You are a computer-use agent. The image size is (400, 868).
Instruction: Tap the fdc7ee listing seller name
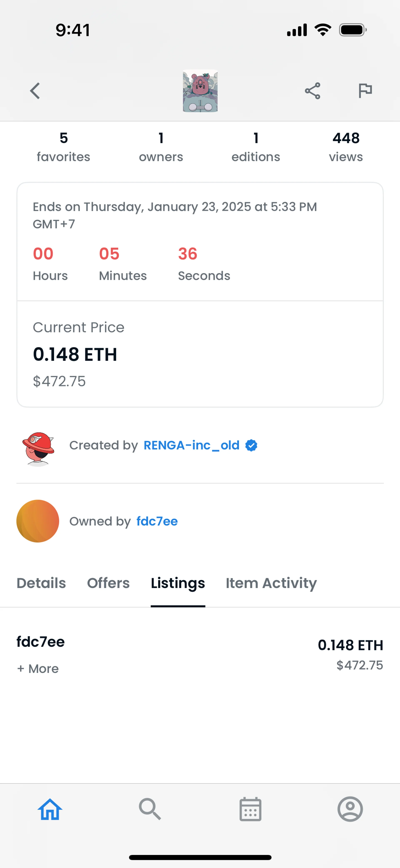tap(41, 642)
